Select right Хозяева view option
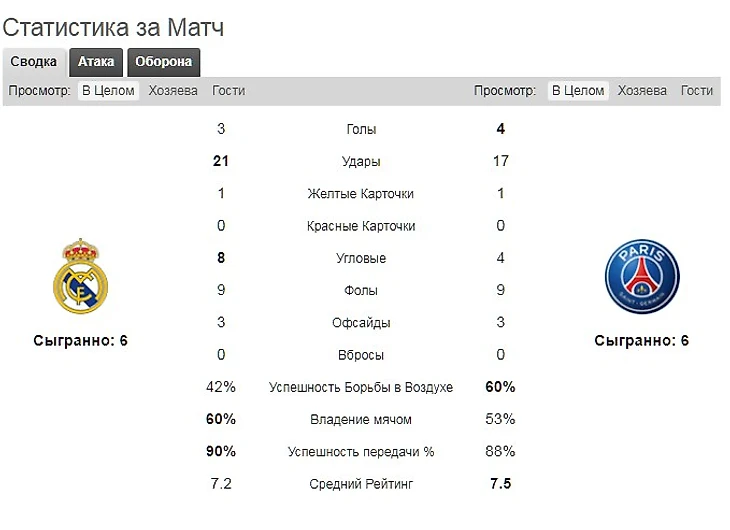730x530 pixels. point(642,91)
